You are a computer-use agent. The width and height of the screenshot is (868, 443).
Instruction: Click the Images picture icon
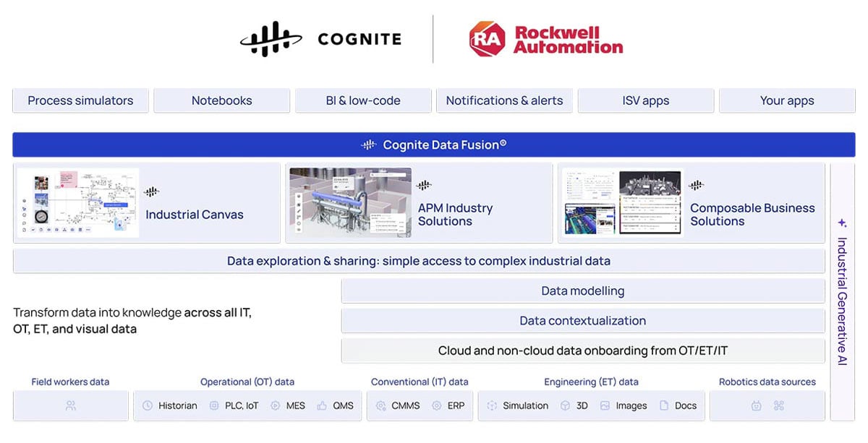[x=605, y=405]
